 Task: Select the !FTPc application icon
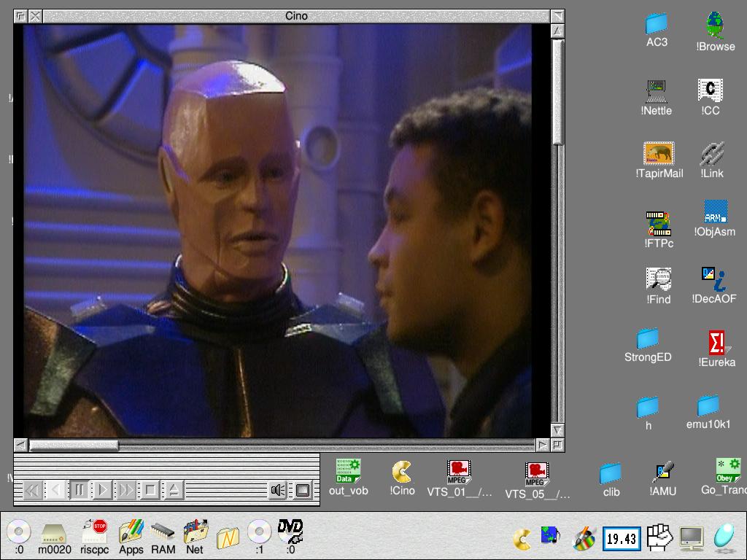click(659, 230)
